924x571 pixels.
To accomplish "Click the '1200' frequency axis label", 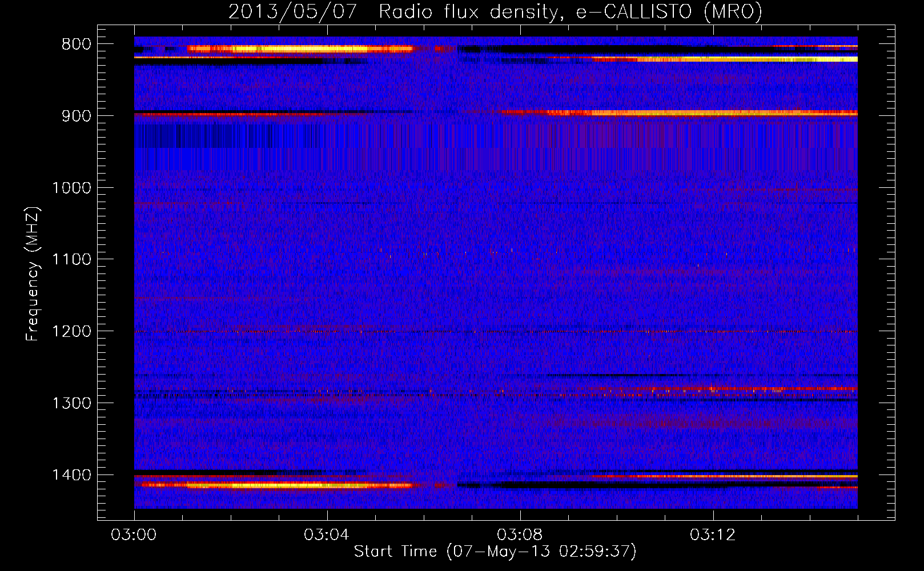I will pos(71,332).
